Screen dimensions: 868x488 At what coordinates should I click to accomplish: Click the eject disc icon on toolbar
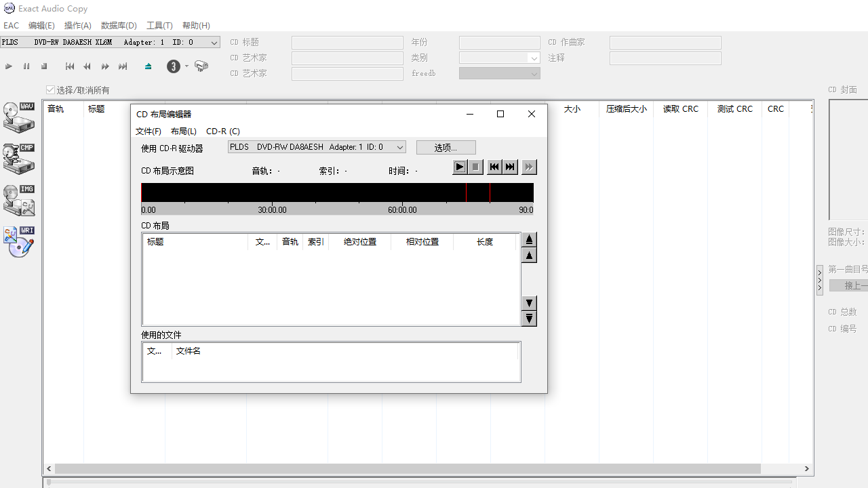tap(148, 66)
